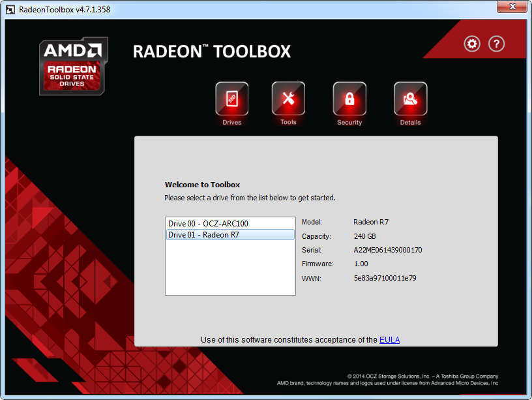
Task: Click the AMD Radeon Solid State Drives logo
Action: pos(73,66)
